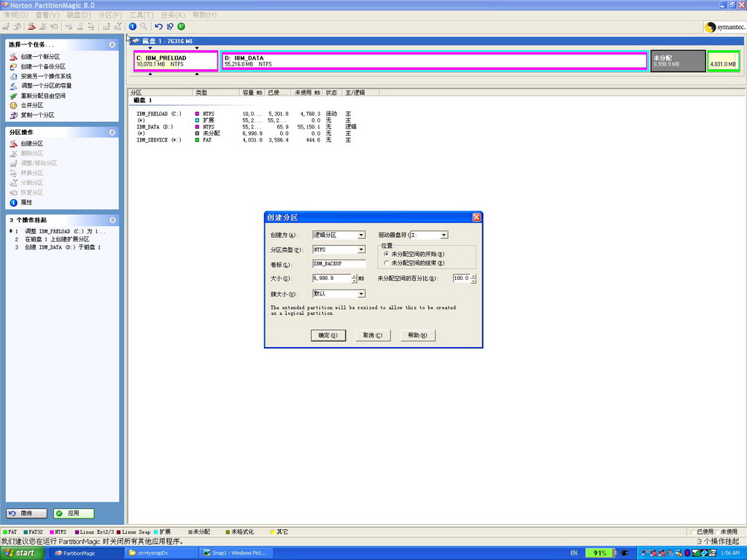Collapse the 分区操作 panel
The width and height of the screenshot is (747, 560).
click(x=112, y=133)
